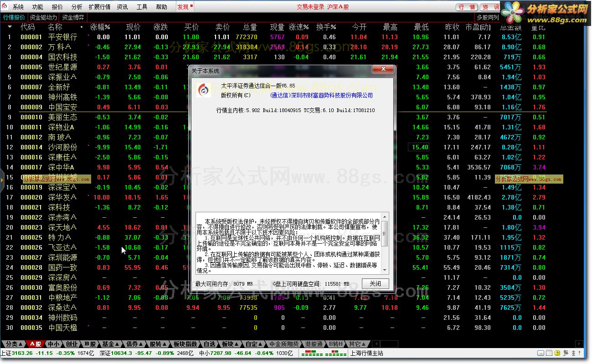Sort the table by the 昨收 column header
Viewport: 592px width, 364px height.
452,27
